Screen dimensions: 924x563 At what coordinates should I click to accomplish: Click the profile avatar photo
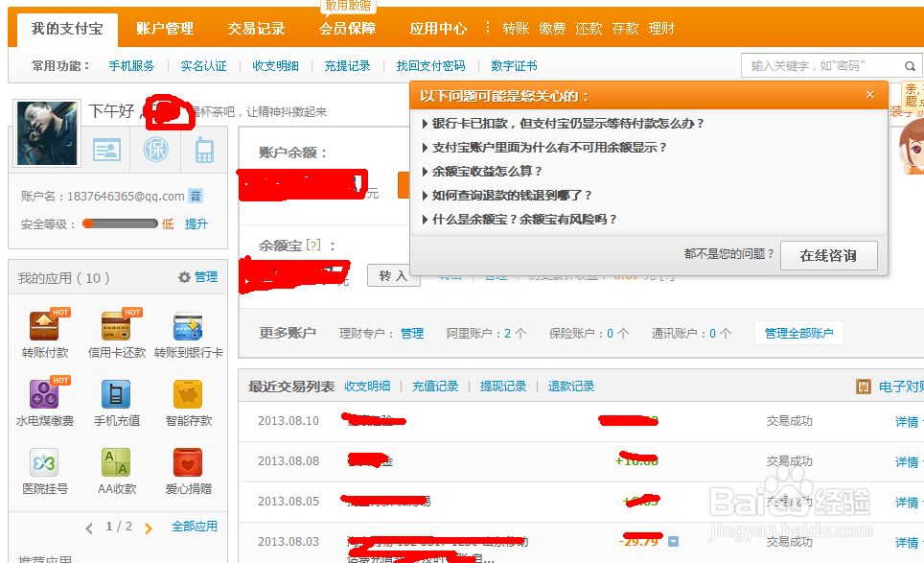coord(47,133)
